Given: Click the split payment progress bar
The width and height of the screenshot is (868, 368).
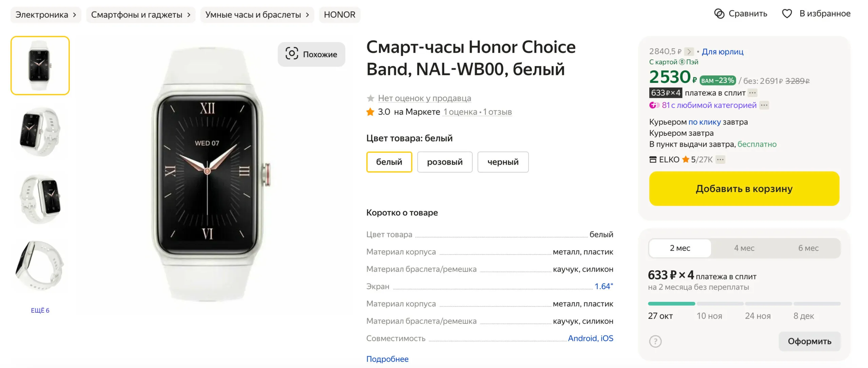Looking at the screenshot, I should click(744, 303).
